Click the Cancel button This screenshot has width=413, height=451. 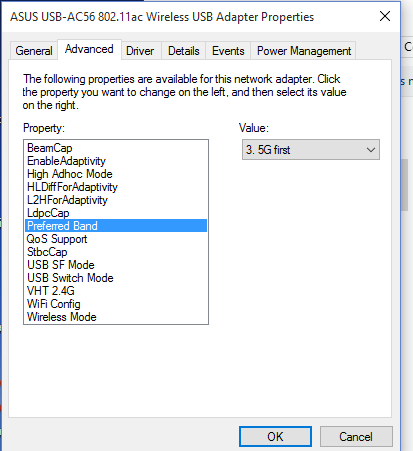[356, 436]
